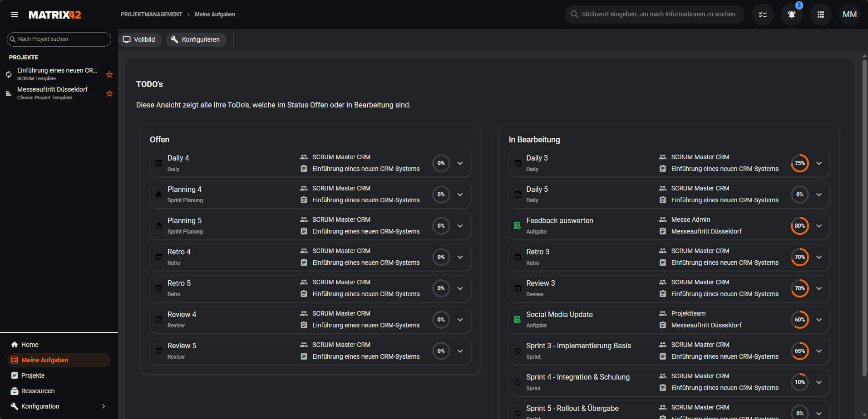
Task: Expand the Social Media Update task
Action: tap(819, 320)
